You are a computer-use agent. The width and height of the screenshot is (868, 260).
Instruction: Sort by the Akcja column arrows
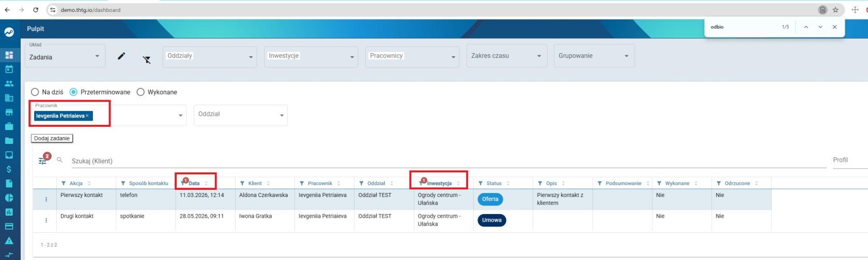tap(89, 183)
